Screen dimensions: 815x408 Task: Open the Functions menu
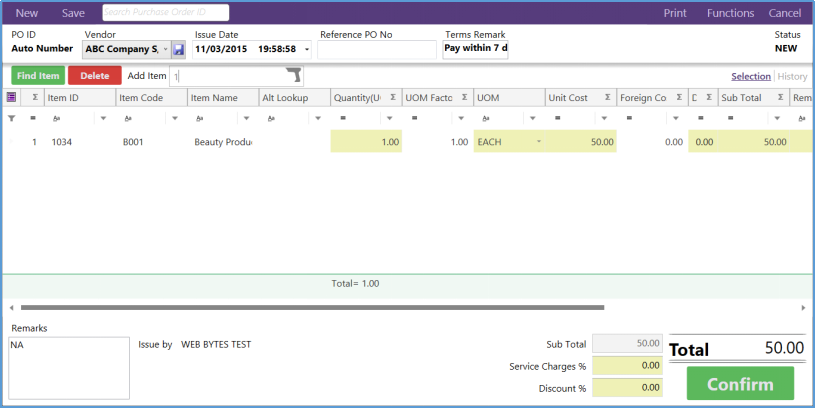click(730, 13)
